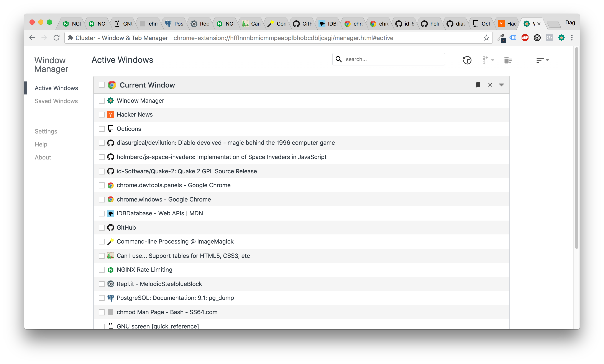Select the chrome.devtools.panels checkbox
The width and height of the screenshot is (604, 364).
(x=102, y=185)
